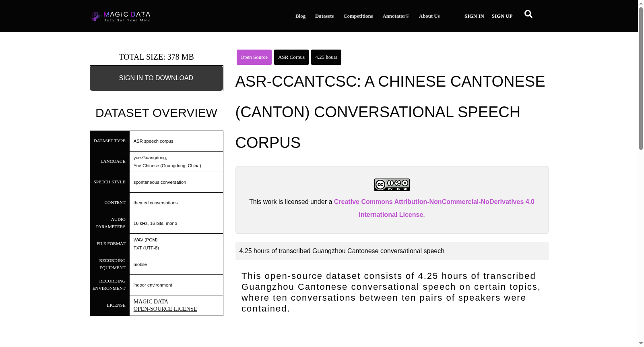Open the Blog menu item
Viewport: 644px width, 347px height.
click(x=300, y=16)
